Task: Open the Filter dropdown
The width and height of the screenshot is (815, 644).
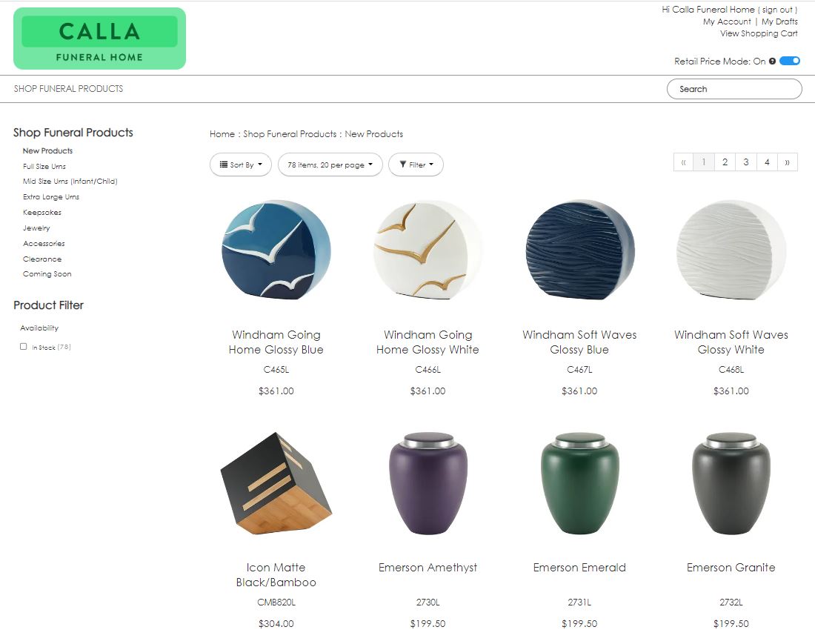Action: 416,165
